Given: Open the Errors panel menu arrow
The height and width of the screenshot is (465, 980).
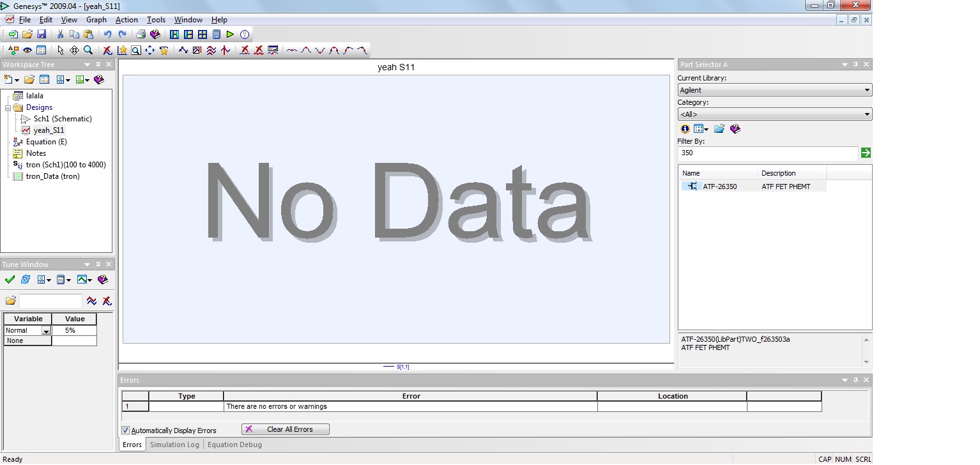Looking at the screenshot, I should (x=845, y=380).
